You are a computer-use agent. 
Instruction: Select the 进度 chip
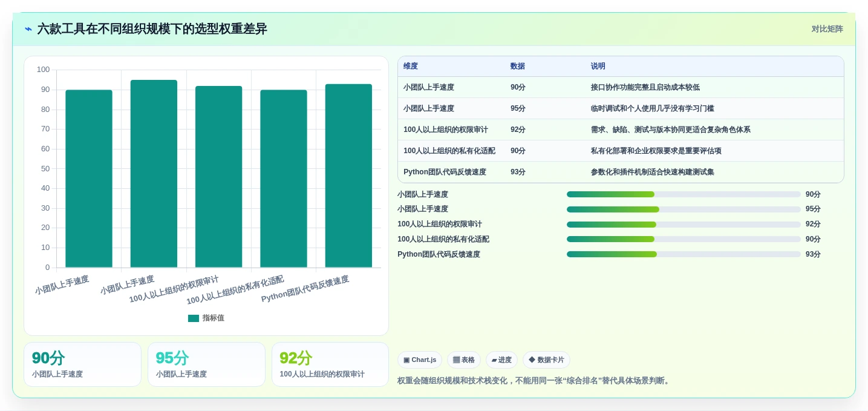coord(501,360)
